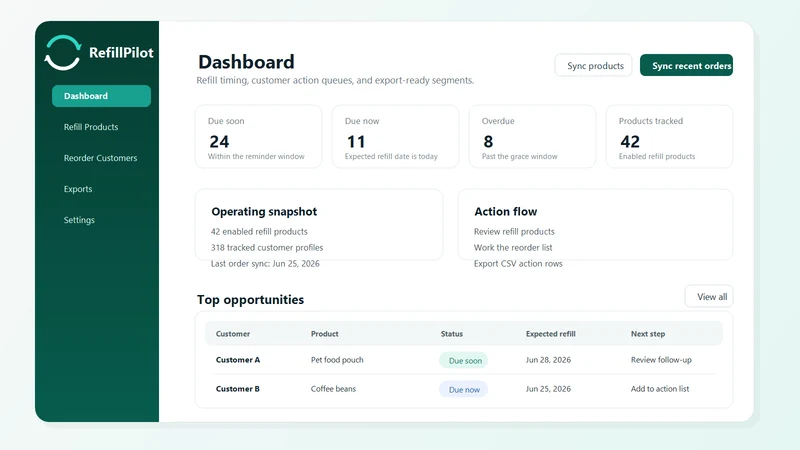Click the 'Due now' status badge
The image size is (800, 450).
coord(464,389)
